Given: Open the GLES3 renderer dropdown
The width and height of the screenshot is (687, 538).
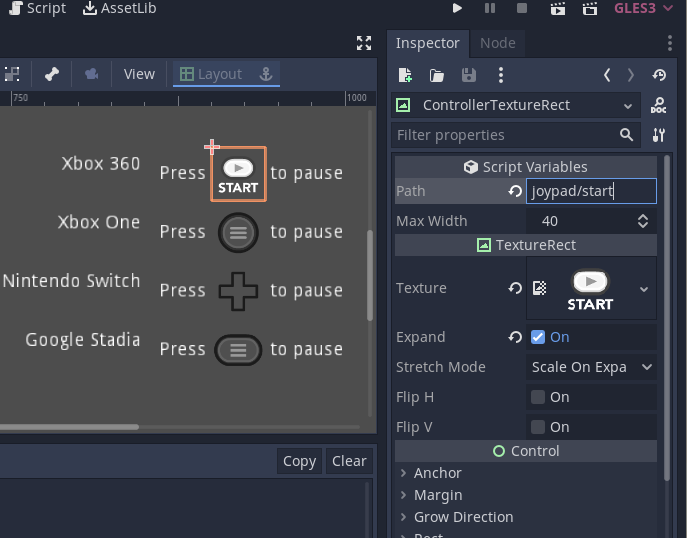Looking at the screenshot, I should 643,8.
